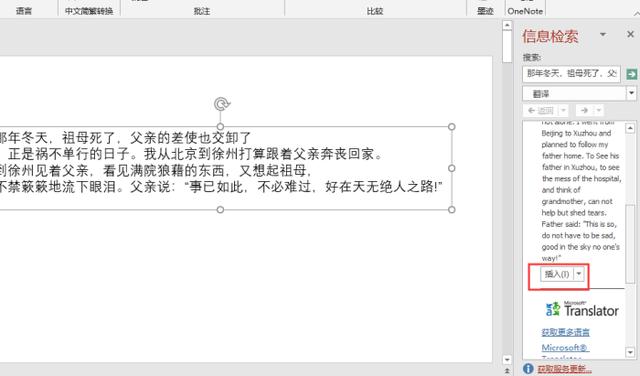Click the text line starting 那年冬天
The height and width of the screenshot is (376, 640).
coord(125,138)
